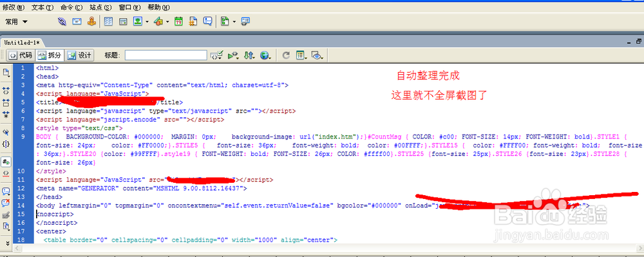The image size is (644, 257).
Task: Toggle Line Numbers in coding toolbar
Action: click(x=6, y=162)
